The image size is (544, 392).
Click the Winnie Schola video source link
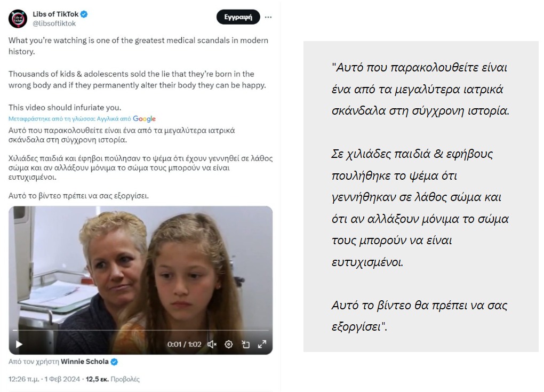click(85, 362)
